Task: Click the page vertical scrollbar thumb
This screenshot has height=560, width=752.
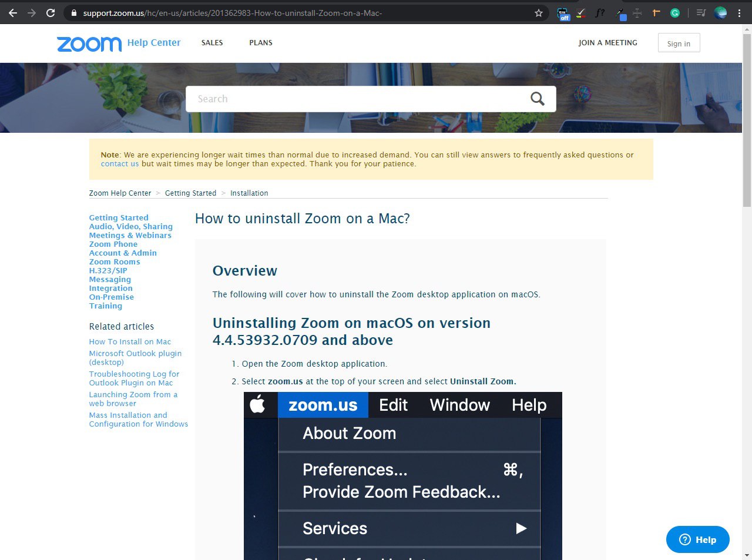Action: click(747, 119)
